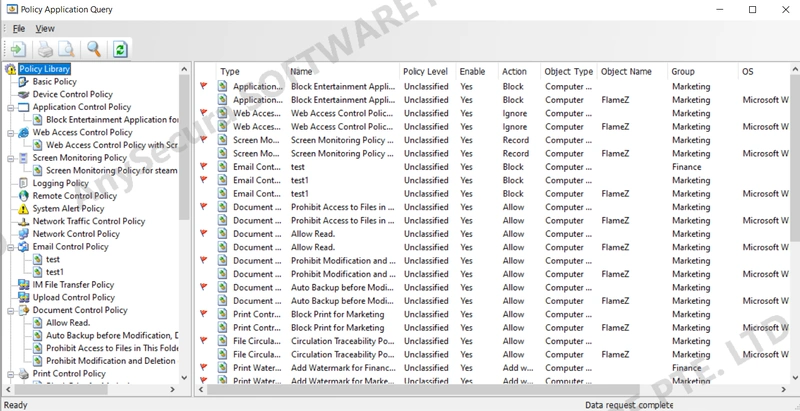
Task: Click the Policy Library root icon
Action: pos(11,69)
